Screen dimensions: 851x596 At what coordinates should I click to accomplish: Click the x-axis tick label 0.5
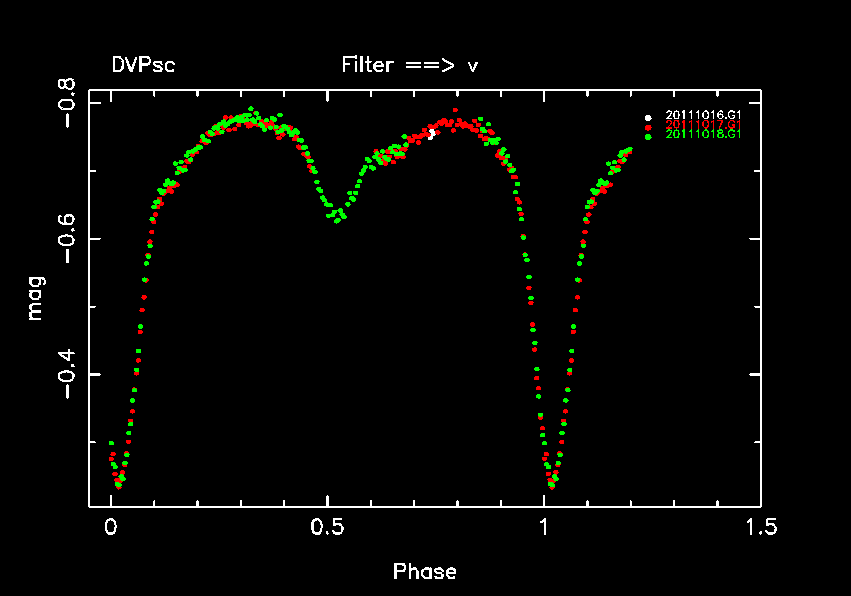click(x=327, y=527)
